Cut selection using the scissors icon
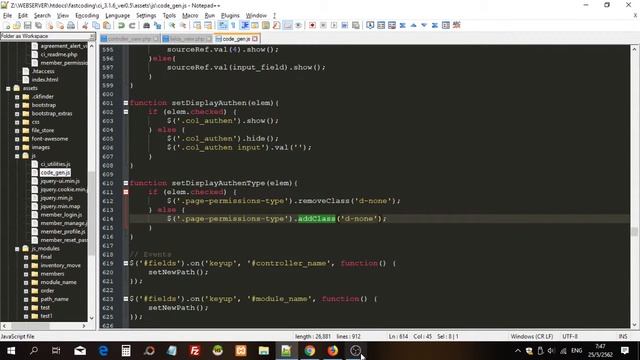The image size is (640, 360). [x=85, y=25]
